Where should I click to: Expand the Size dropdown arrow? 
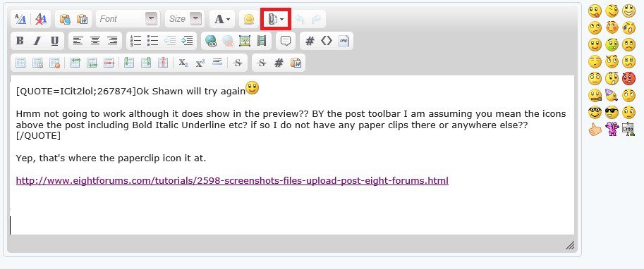196,19
